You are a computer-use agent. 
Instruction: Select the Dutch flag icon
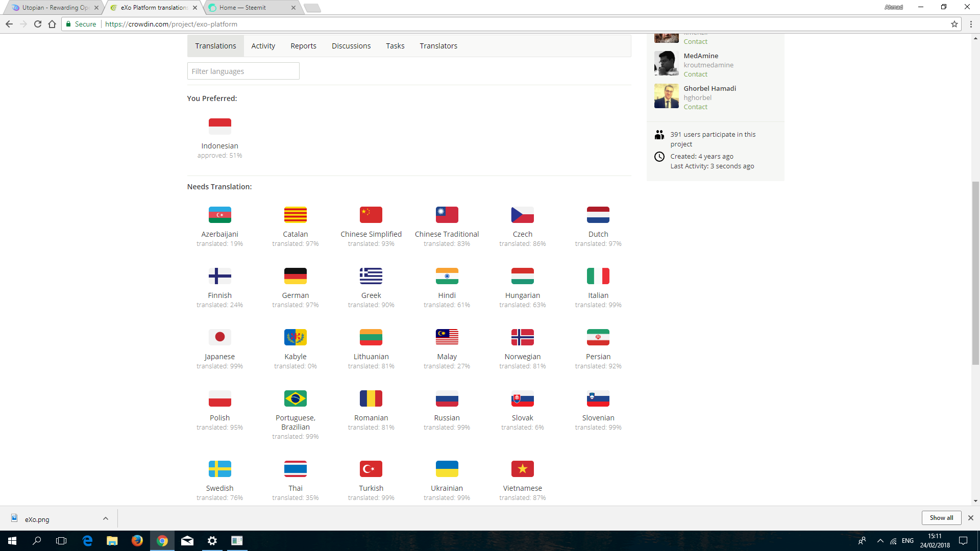pyautogui.click(x=598, y=215)
